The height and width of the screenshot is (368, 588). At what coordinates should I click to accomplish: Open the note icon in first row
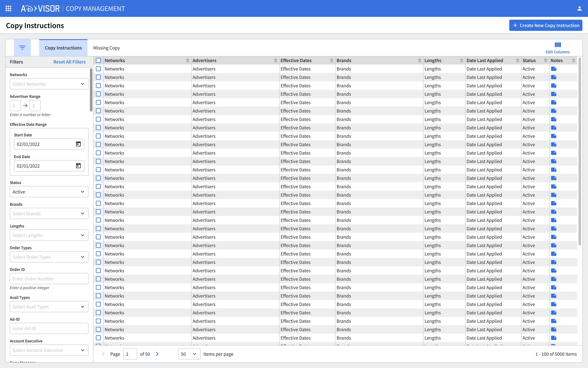(x=553, y=69)
